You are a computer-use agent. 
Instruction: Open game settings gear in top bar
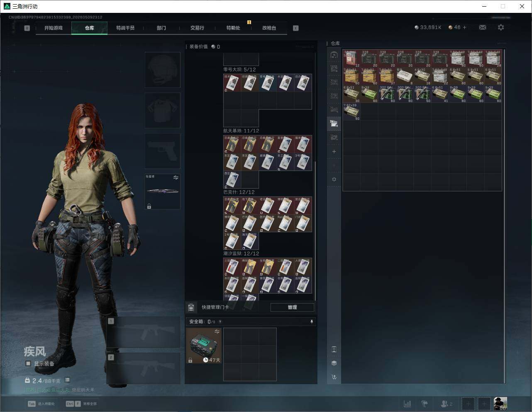(501, 27)
